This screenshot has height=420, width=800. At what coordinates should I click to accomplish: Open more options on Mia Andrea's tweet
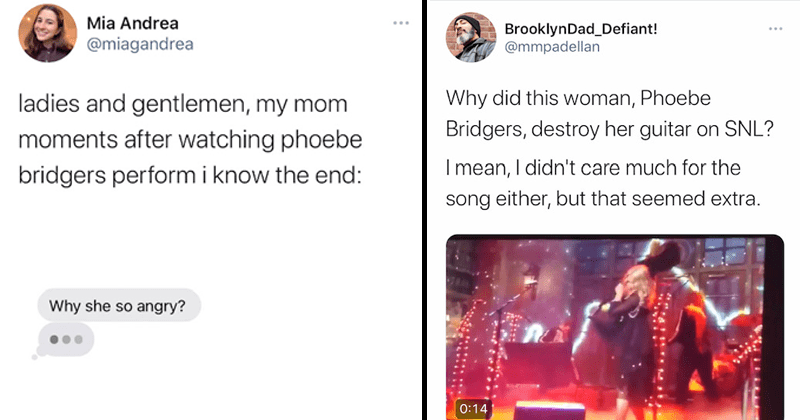coord(400,22)
